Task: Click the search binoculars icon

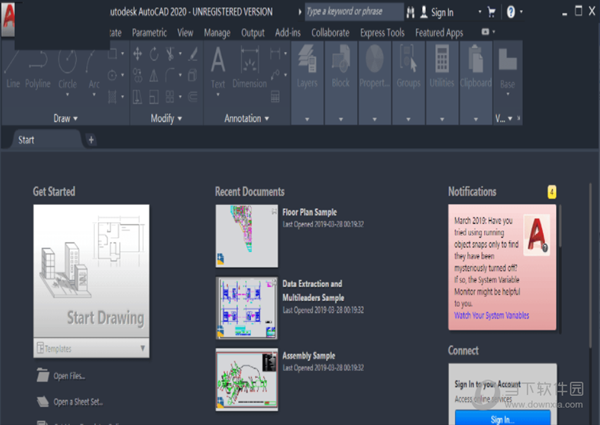Action: point(410,13)
